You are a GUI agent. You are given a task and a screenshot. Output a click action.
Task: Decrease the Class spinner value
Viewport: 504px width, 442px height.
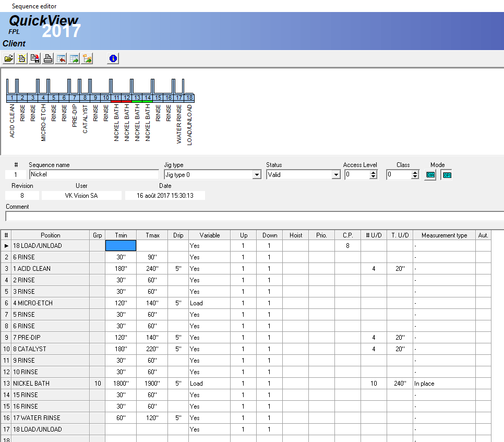point(415,177)
